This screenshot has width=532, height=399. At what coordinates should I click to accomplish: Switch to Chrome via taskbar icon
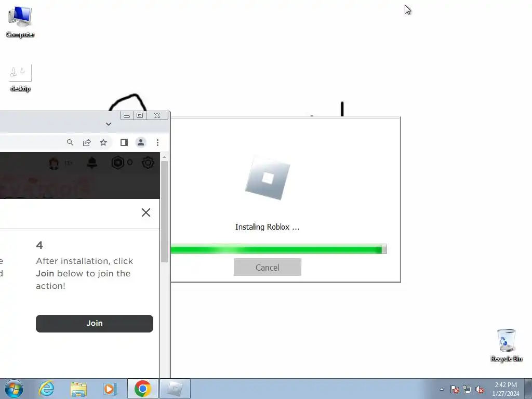[143, 389]
